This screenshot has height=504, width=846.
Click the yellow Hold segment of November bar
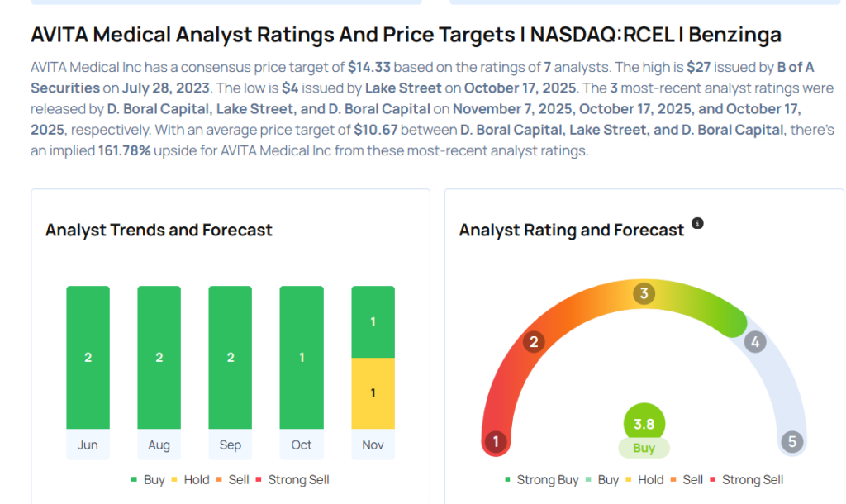[x=373, y=393]
